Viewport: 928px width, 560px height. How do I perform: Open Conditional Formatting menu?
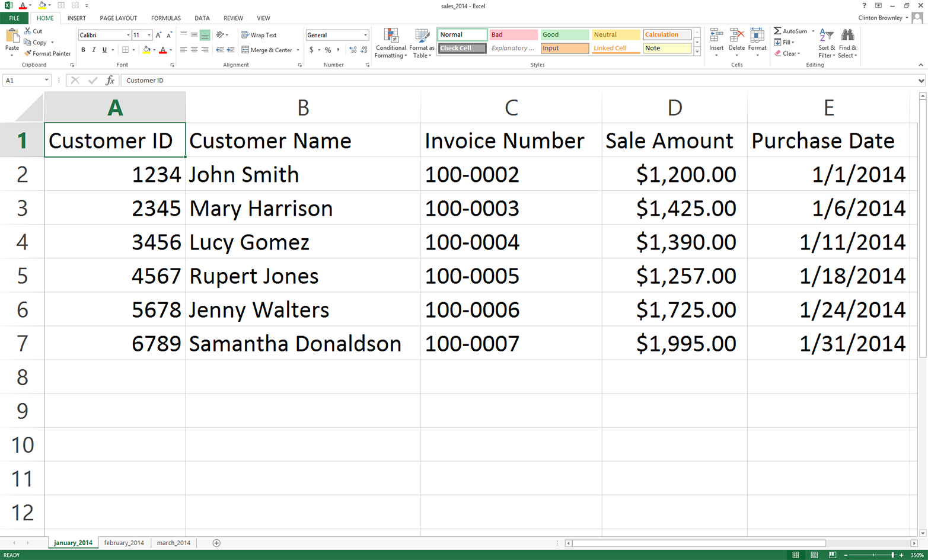391,43
